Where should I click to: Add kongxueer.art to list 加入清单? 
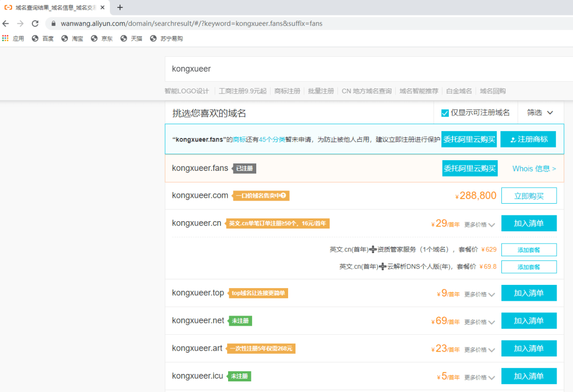click(529, 349)
